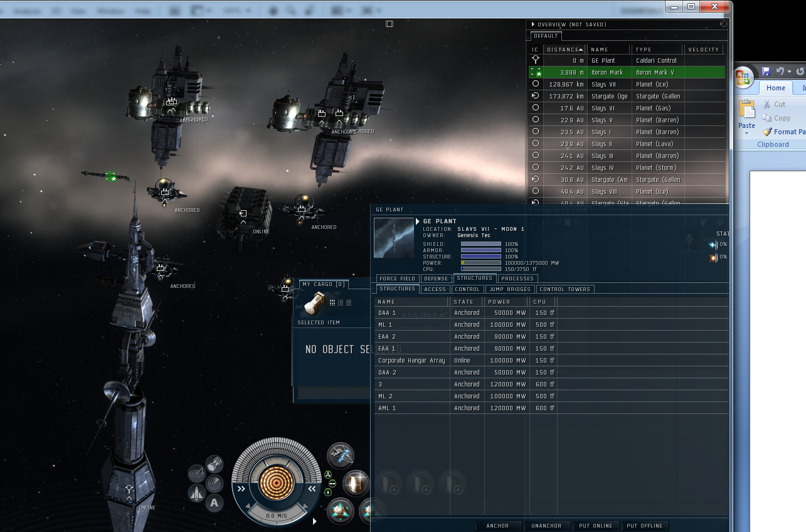This screenshot has width=806, height=532.
Task: Open the Control sub-tab
Action: click(x=467, y=289)
